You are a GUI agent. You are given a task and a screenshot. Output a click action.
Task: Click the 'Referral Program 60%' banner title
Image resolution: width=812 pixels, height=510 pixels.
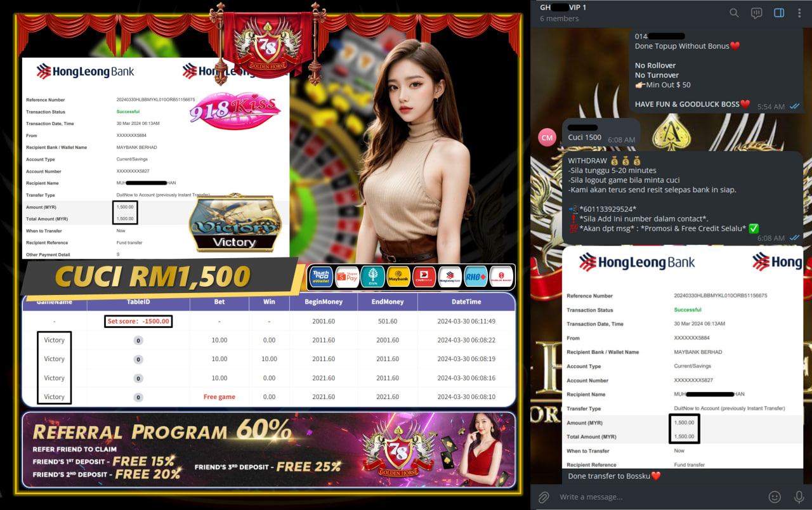162,431
